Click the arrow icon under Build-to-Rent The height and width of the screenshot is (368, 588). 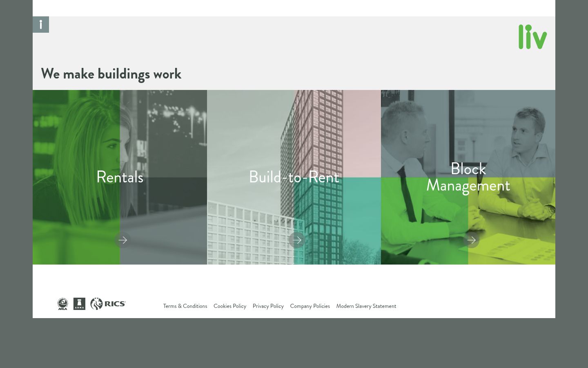pyautogui.click(x=297, y=240)
